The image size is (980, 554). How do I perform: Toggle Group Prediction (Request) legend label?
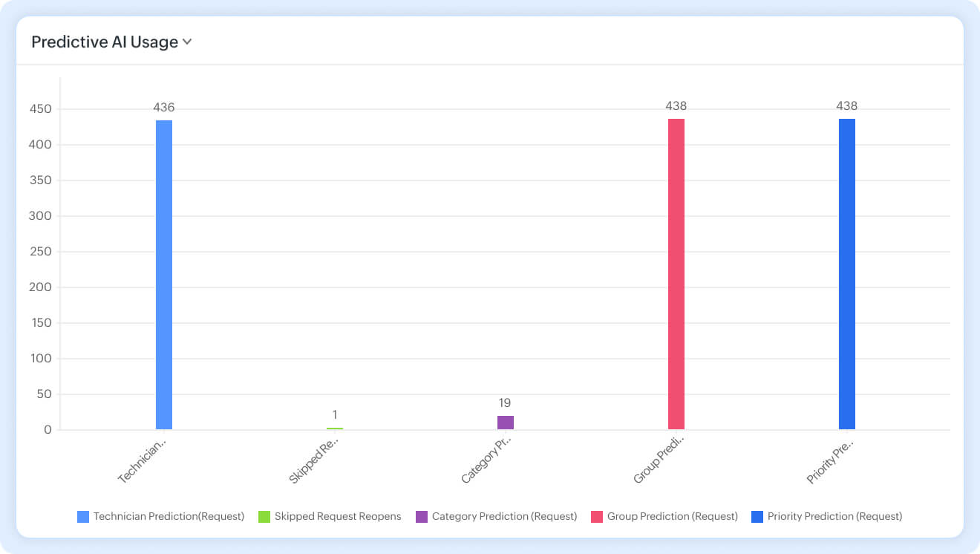coord(672,517)
